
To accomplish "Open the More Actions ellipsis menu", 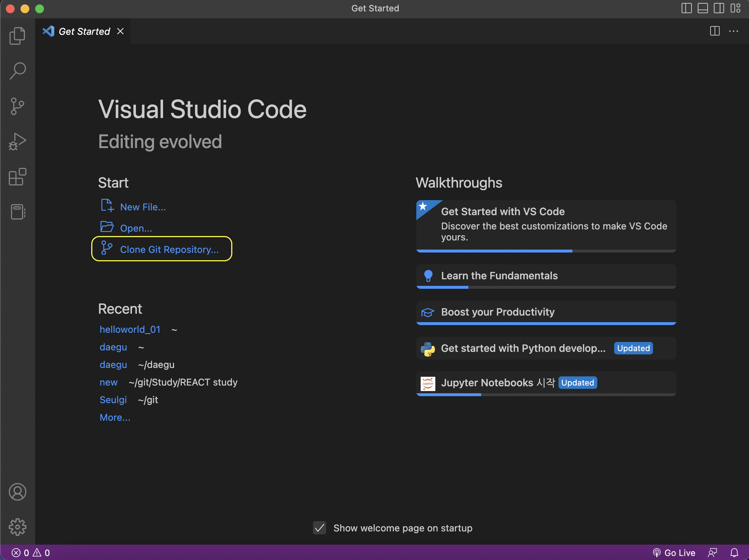I will pyautogui.click(x=734, y=31).
